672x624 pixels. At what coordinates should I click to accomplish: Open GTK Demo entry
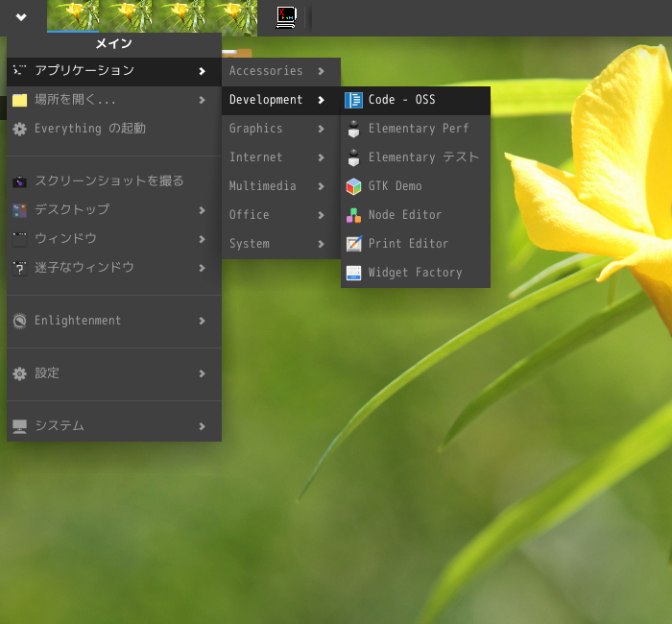tap(416, 186)
